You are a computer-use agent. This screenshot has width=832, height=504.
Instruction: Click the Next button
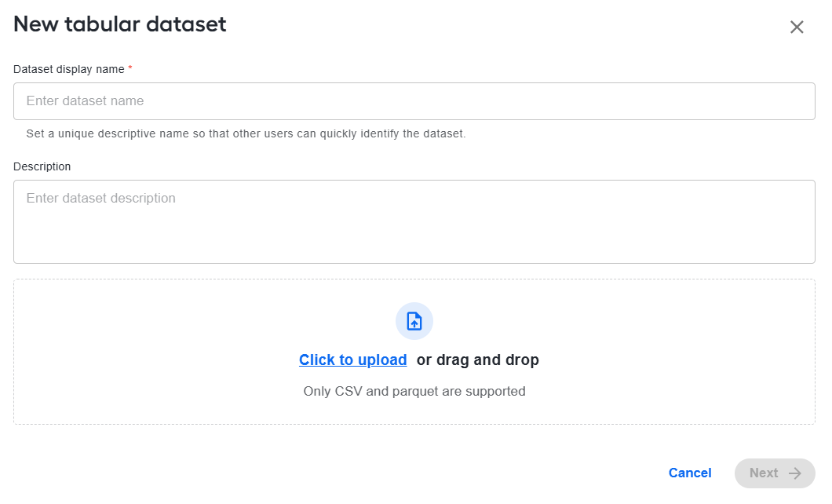pyautogui.click(x=775, y=473)
